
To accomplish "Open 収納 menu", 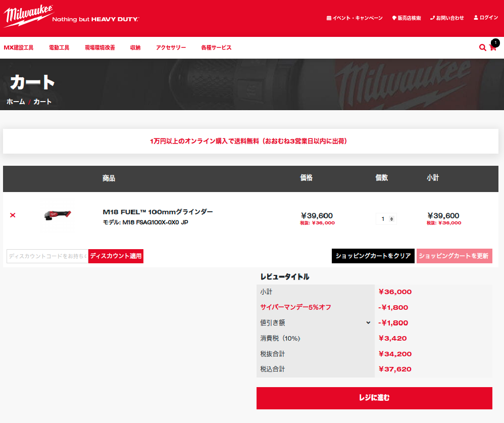I will click(x=135, y=48).
